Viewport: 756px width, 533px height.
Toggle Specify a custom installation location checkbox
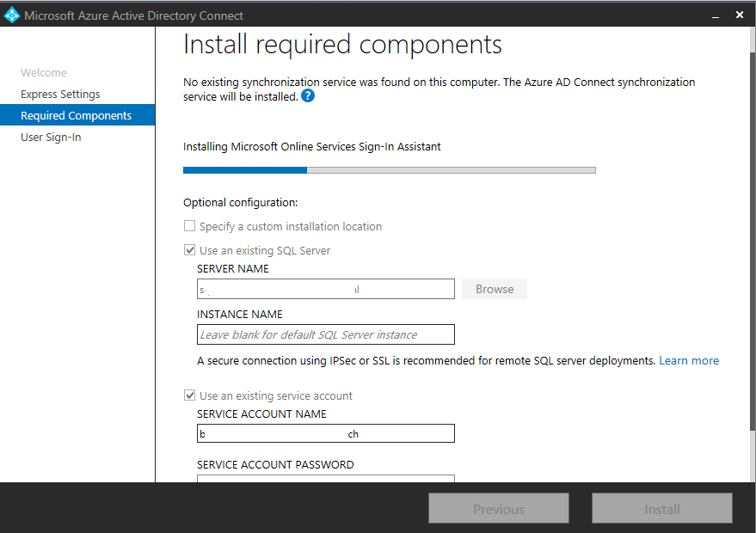(x=189, y=227)
